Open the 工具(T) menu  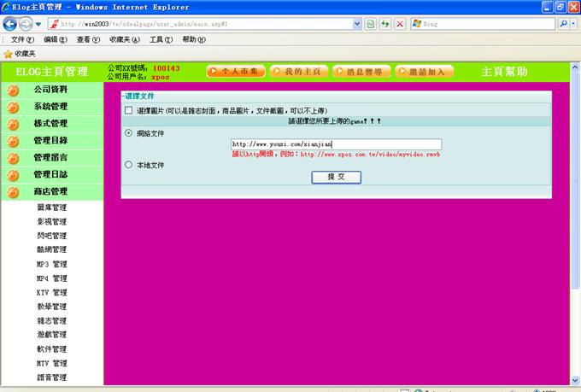(161, 39)
